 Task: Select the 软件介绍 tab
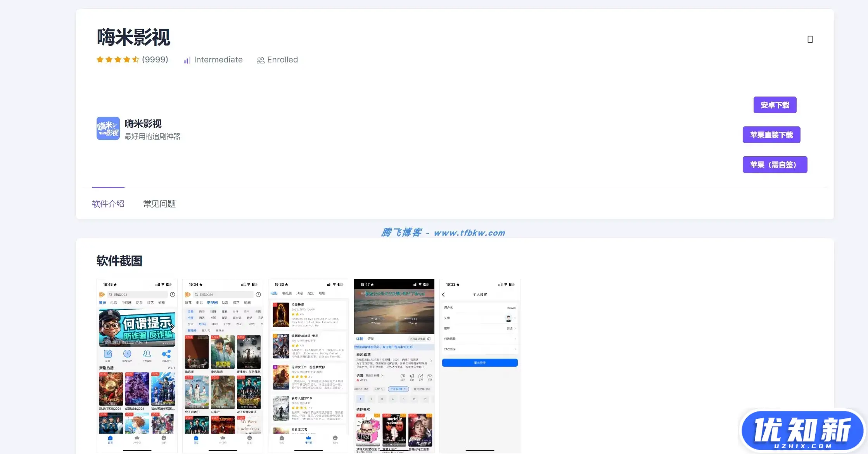click(108, 204)
